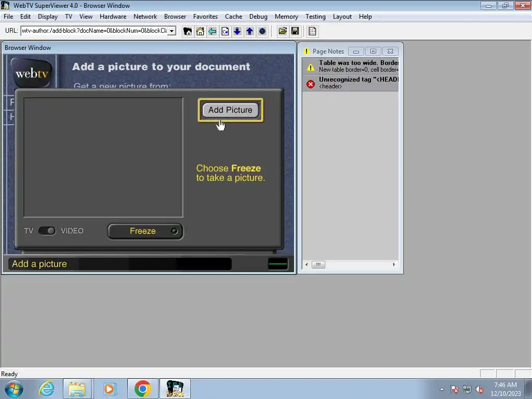This screenshot has width=532, height=399.
Task: Open the View menu
Action: coord(86,17)
